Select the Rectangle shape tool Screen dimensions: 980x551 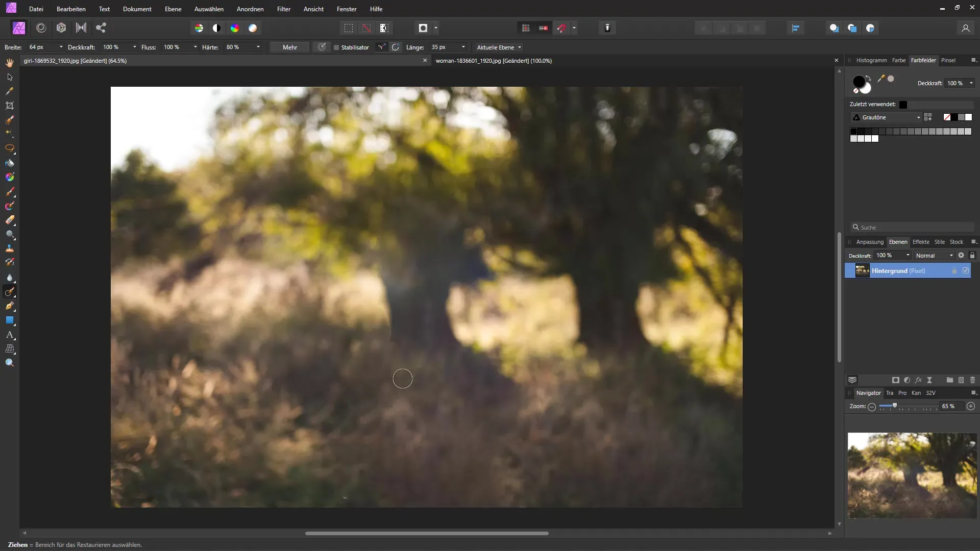(x=10, y=320)
